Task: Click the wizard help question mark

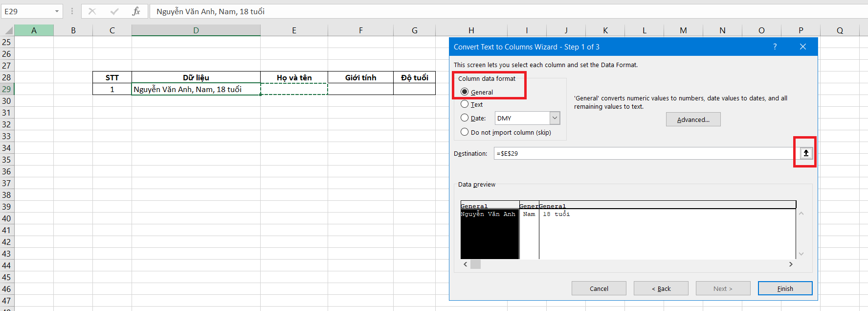Action: pyautogui.click(x=775, y=47)
